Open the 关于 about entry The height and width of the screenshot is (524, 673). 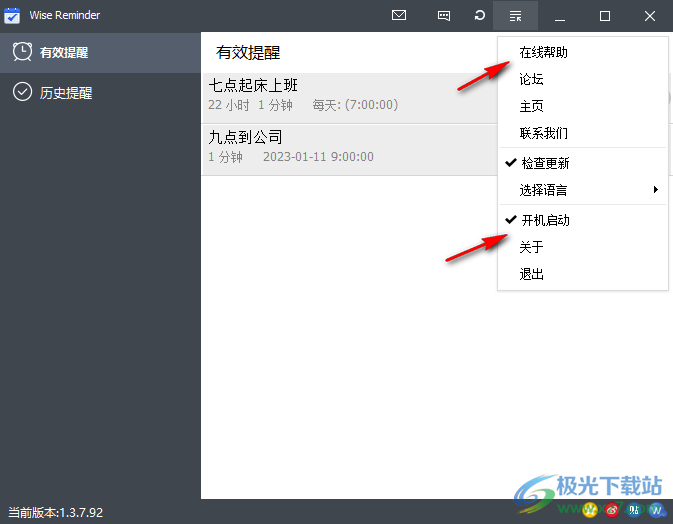click(531, 247)
